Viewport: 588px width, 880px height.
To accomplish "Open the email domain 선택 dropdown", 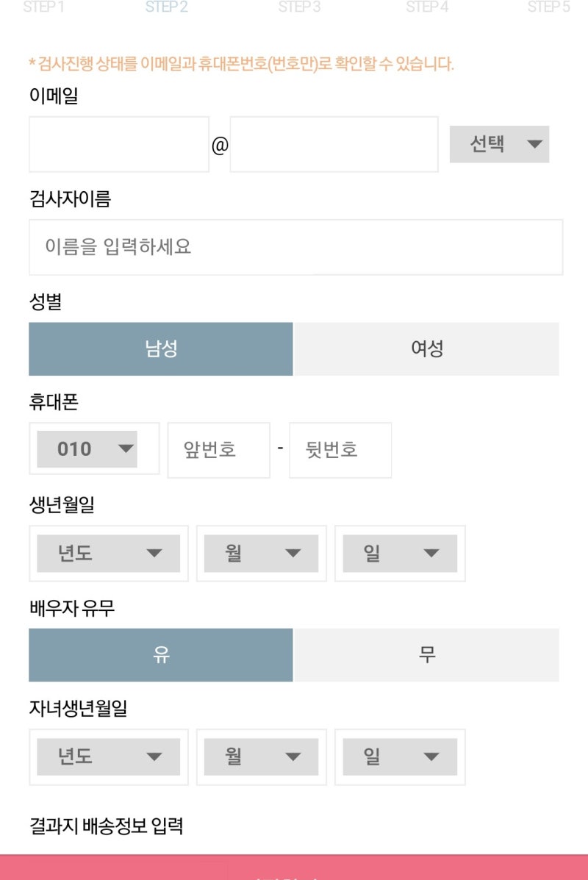I will (499, 144).
